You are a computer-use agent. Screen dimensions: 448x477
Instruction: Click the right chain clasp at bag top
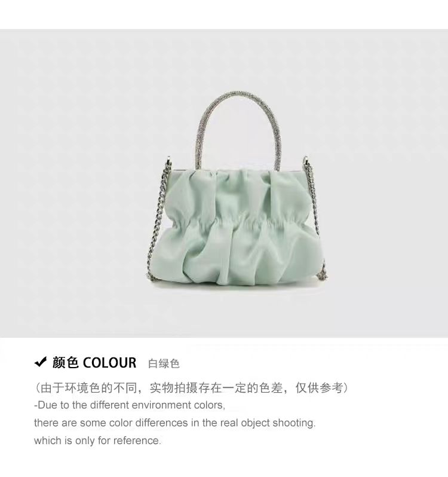click(306, 164)
